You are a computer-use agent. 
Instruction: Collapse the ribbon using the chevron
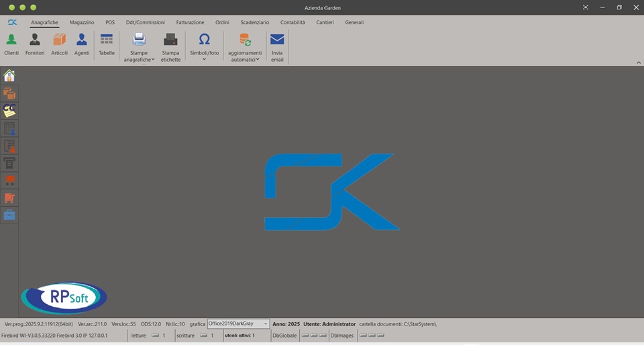638,62
